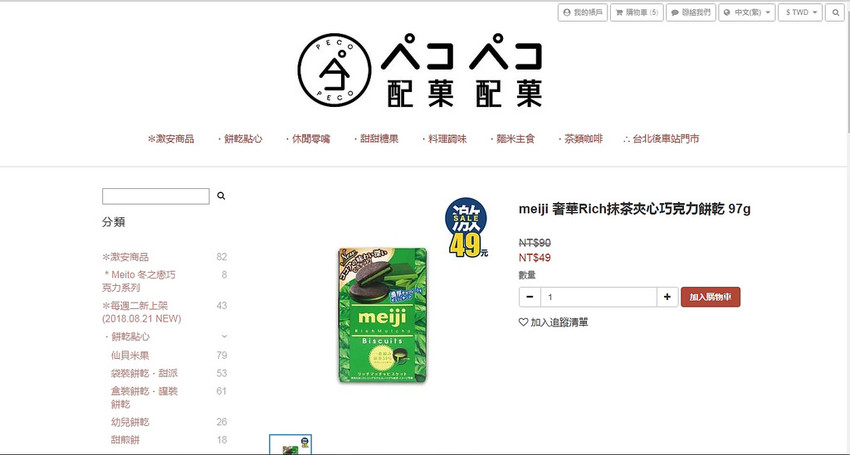The height and width of the screenshot is (455, 850).
Task: Click the heart icon for wishlist
Action: click(x=523, y=322)
